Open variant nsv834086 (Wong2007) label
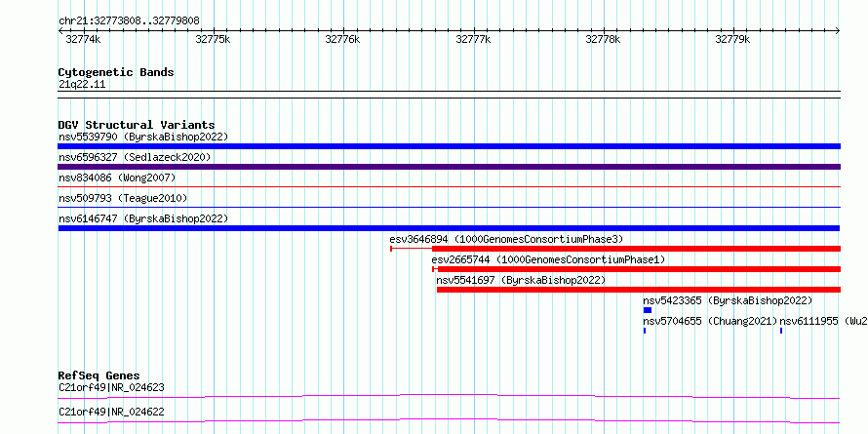868x434 pixels. coord(117,178)
